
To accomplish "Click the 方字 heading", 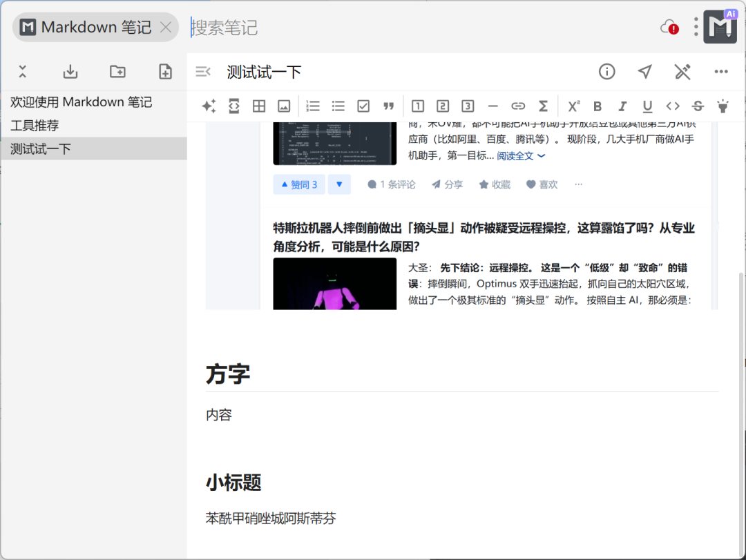I will point(228,374).
